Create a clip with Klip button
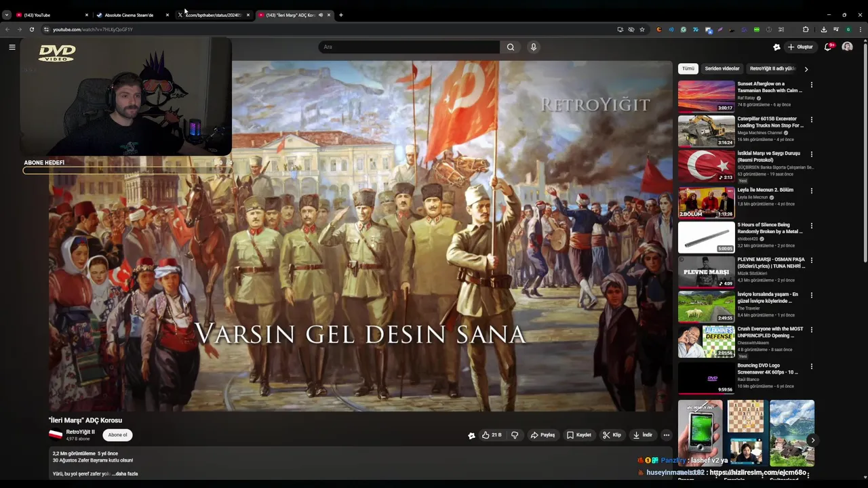The width and height of the screenshot is (868, 488). [612, 435]
